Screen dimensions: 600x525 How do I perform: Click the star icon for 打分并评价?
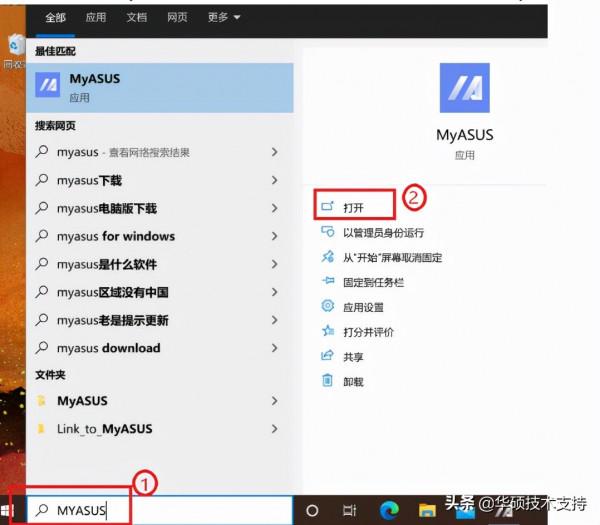328,331
